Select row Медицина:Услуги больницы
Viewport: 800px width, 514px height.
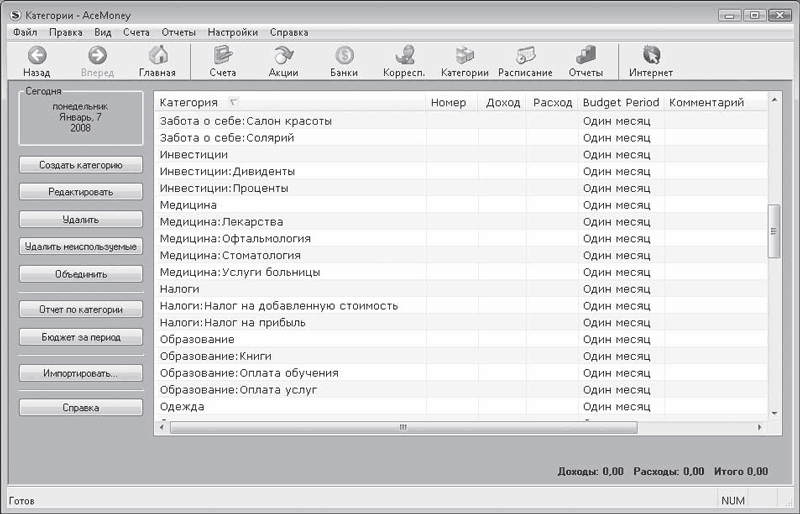[461, 272]
